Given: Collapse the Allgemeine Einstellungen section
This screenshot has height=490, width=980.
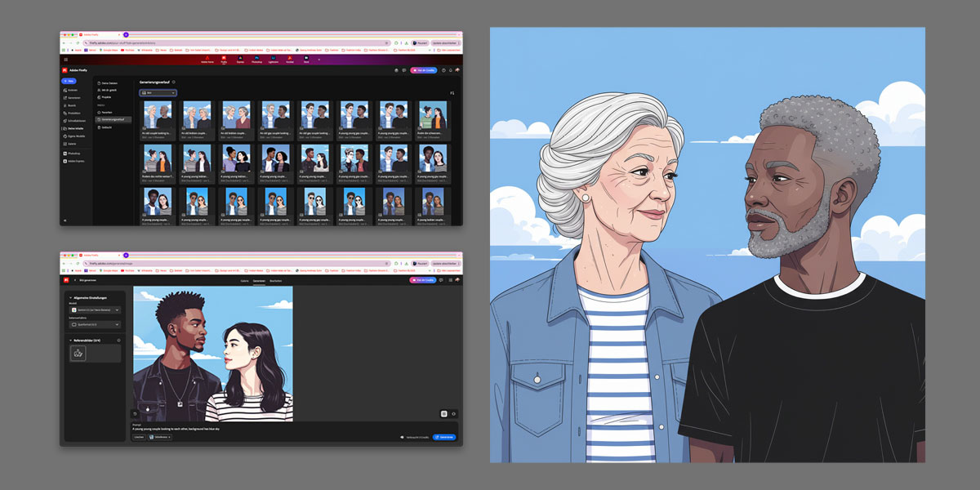Looking at the screenshot, I should (69, 297).
